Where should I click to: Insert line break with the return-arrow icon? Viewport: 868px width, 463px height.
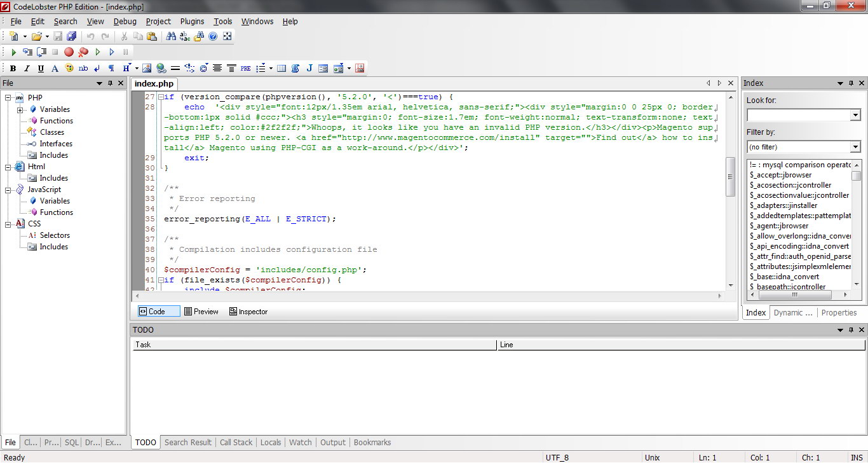point(97,68)
